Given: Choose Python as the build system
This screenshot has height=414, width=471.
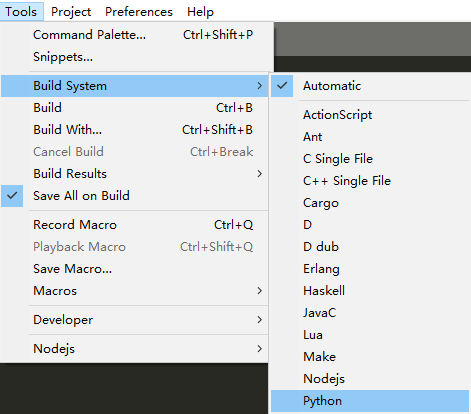Looking at the screenshot, I should coord(370,401).
